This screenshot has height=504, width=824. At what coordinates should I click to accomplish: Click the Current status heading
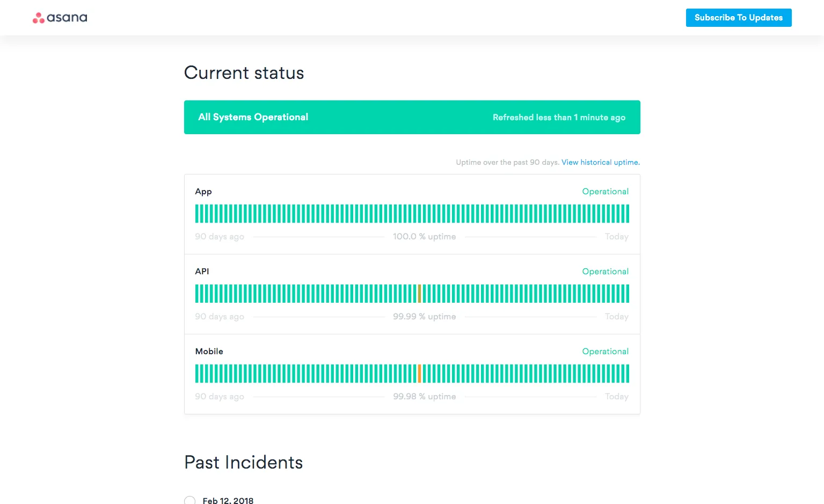click(244, 73)
